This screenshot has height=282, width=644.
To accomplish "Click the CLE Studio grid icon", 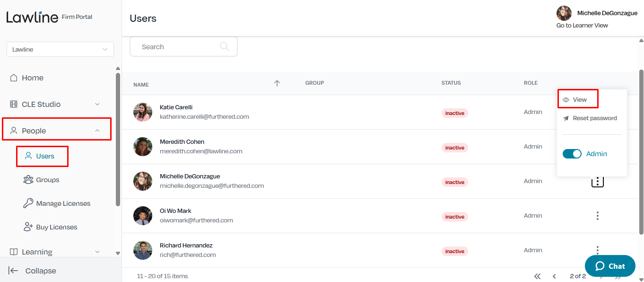I will (14, 104).
